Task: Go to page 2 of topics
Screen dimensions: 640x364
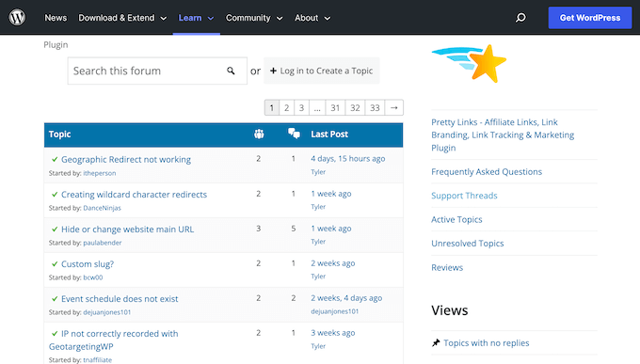Action: pyautogui.click(x=286, y=108)
